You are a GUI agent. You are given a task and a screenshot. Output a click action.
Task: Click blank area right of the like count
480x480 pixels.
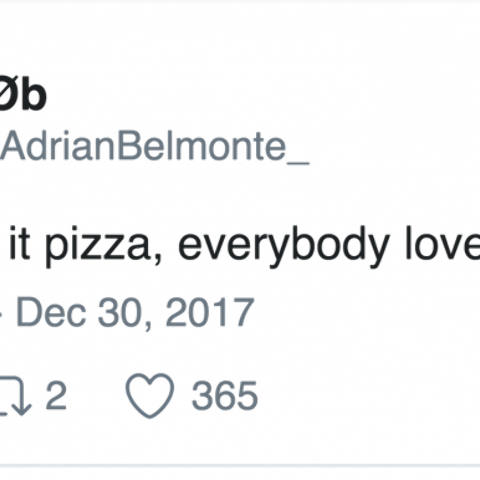click(367, 395)
